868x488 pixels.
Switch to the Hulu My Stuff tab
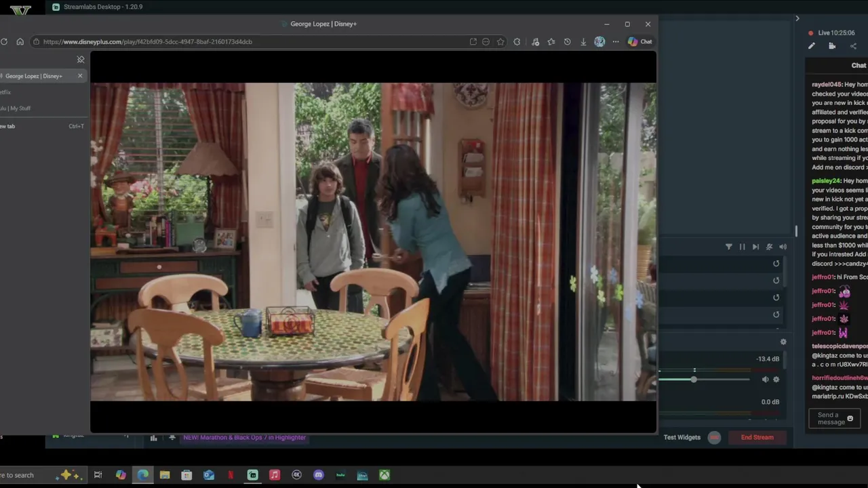[x=42, y=108]
